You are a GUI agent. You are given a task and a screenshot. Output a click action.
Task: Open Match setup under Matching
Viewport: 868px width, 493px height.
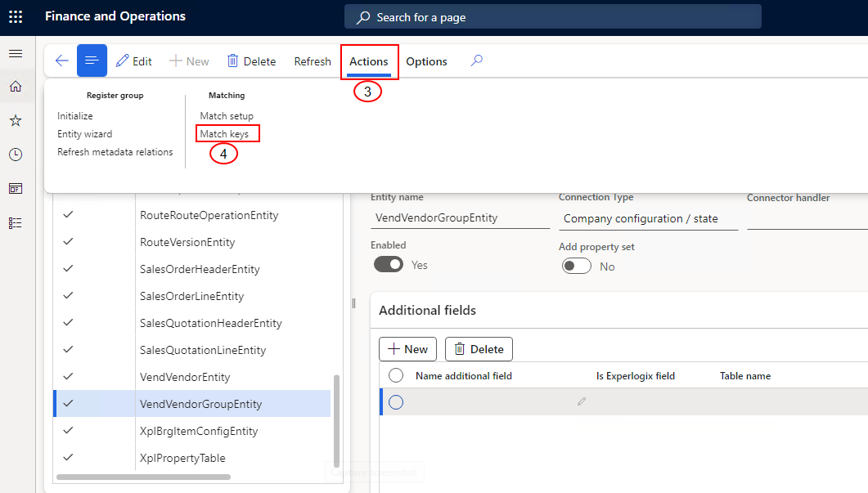tap(227, 115)
